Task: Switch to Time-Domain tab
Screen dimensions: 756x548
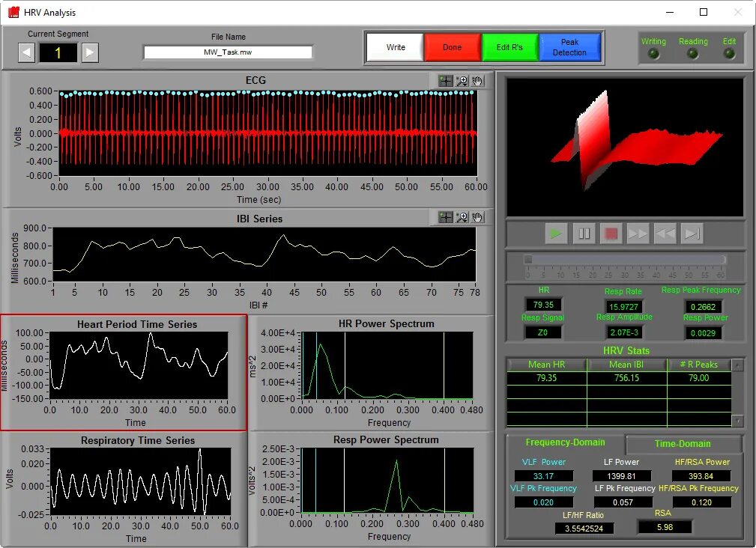Action: (x=683, y=443)
